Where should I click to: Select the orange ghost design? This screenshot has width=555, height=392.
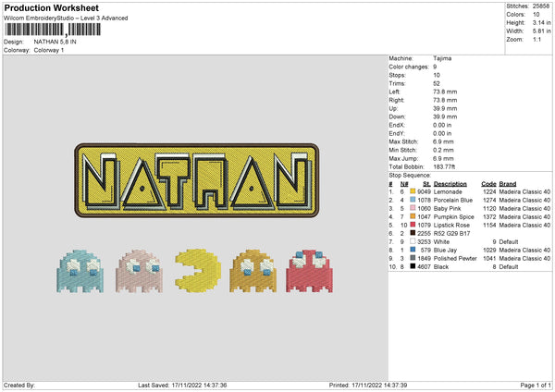pos(253,272)
